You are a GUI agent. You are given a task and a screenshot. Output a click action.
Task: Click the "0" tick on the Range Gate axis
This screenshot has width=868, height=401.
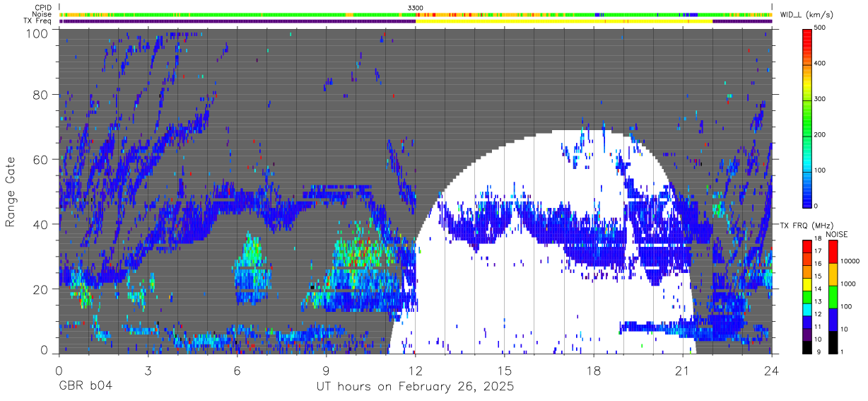(x=45, y=350)
